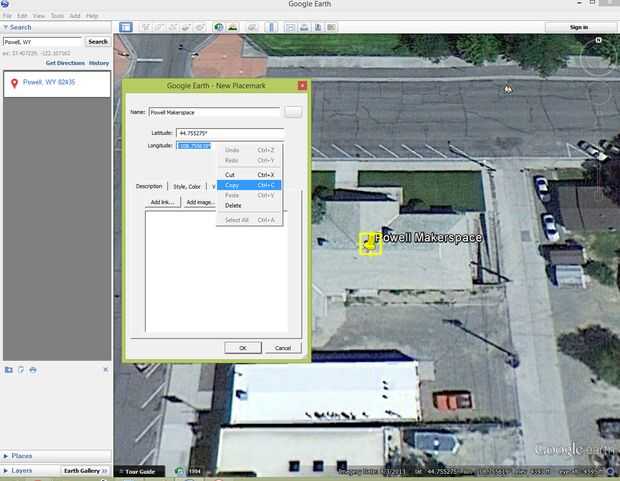Open the Edit menu
This screenshot has height=481, width=620.
(x=22, y=16)
